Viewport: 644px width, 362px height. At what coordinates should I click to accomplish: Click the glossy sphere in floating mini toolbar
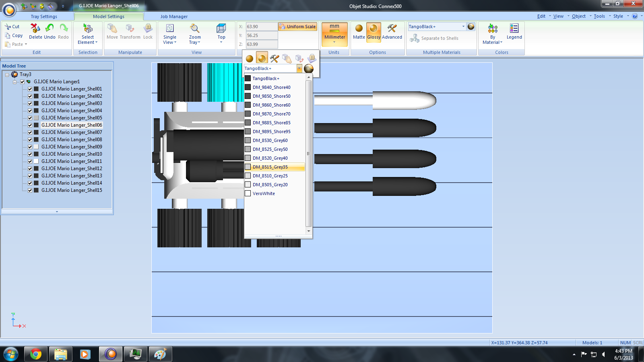[262, 58]
